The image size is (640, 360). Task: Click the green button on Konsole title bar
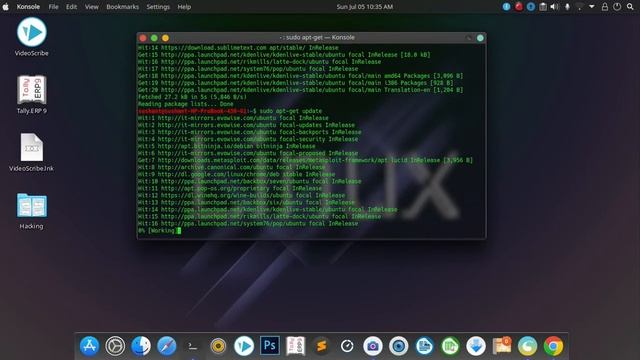[154, 38]
